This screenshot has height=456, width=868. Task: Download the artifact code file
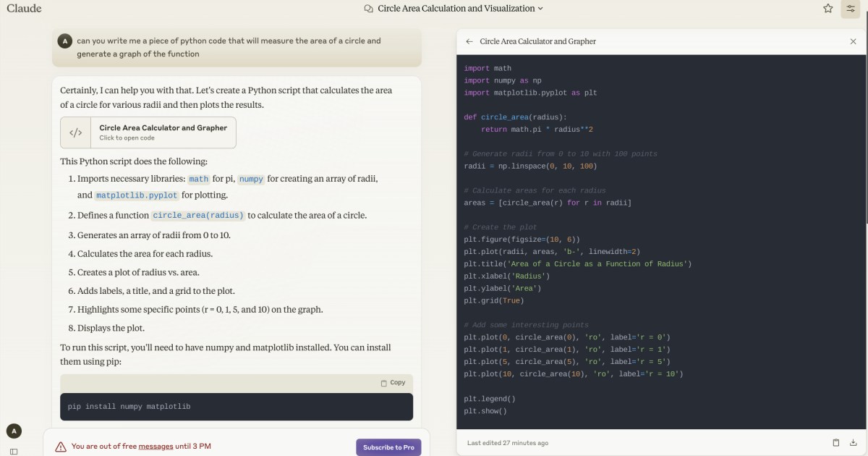(x=853, y=442)
